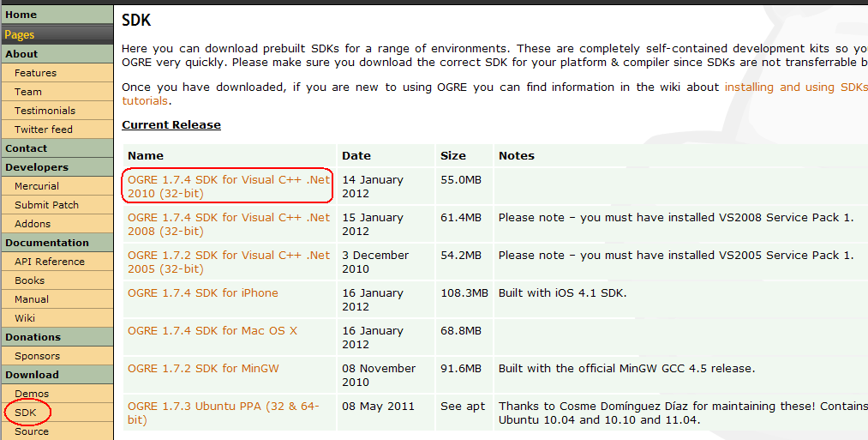Open Testimonials in the sidebar

click(x=57, y=111)
